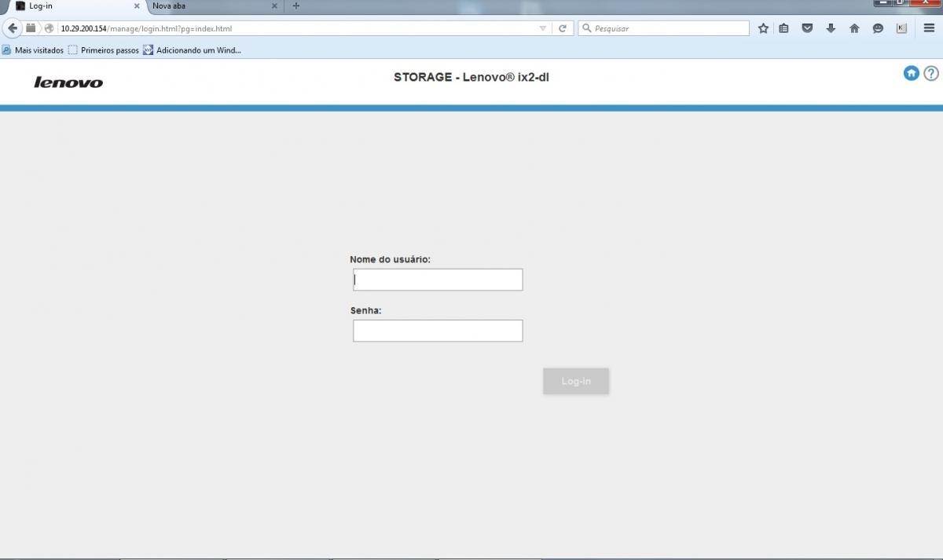Close the Nova aba tab

[274, 5]
